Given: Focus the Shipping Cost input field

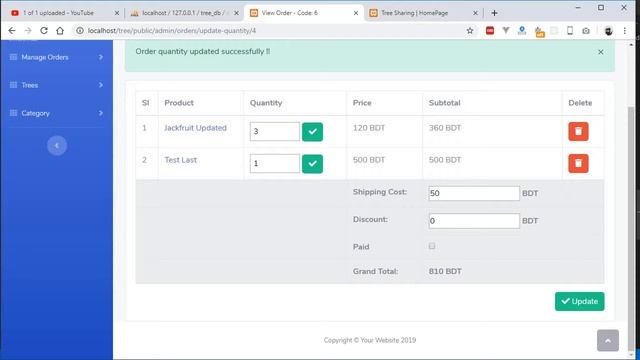Looking at the screenshot, I should [474, 193].
